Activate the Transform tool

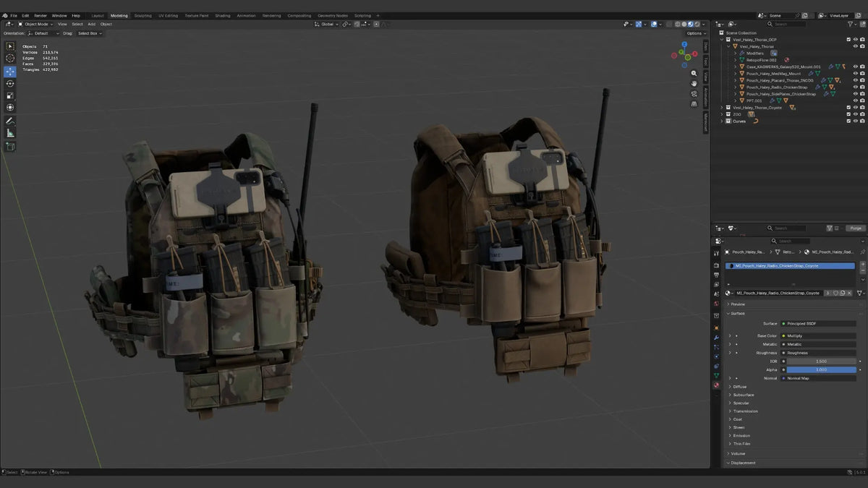pos(10,108)
